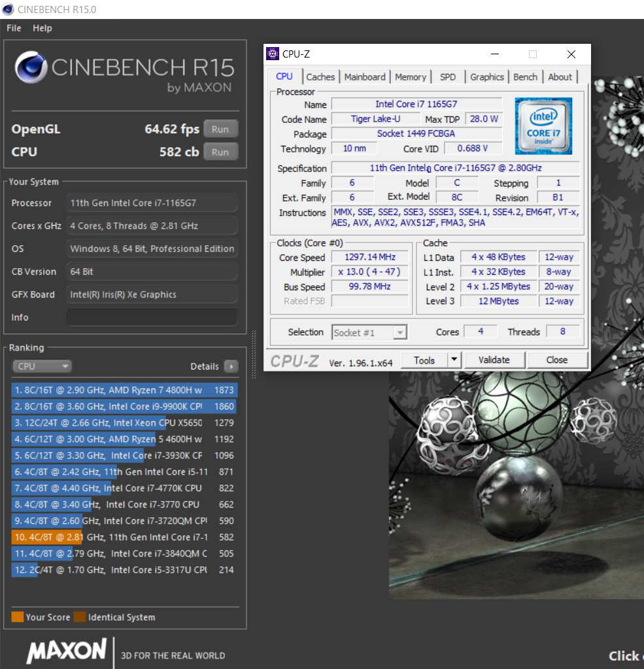Image resolution: width=644 pixels, height=669 pixels.
Task: Click the orange Your Score legend swatch
Action: (18, 617)
